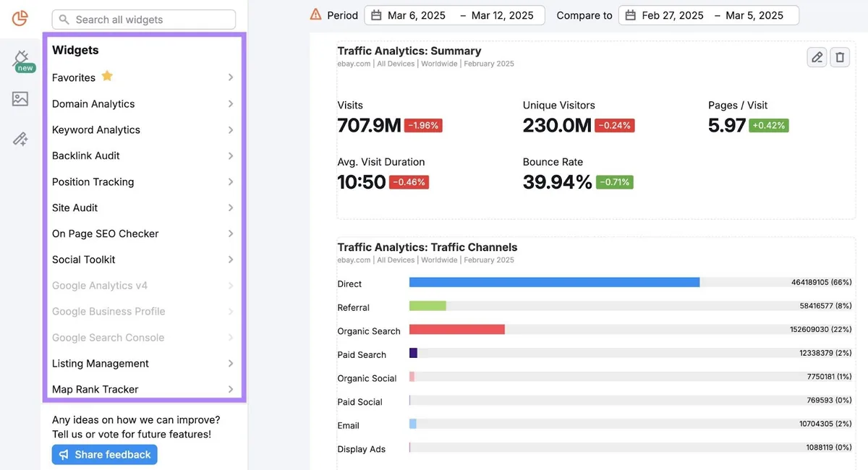Screen dimensions: 868x470
Task: Click Traffic Analytics: Summary title
Action: point(409,51)
